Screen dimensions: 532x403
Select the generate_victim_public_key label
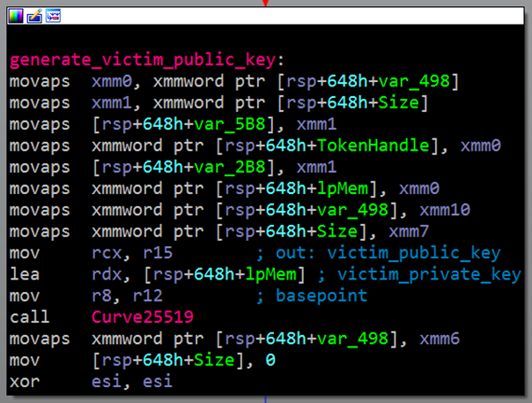pos(143,60)
